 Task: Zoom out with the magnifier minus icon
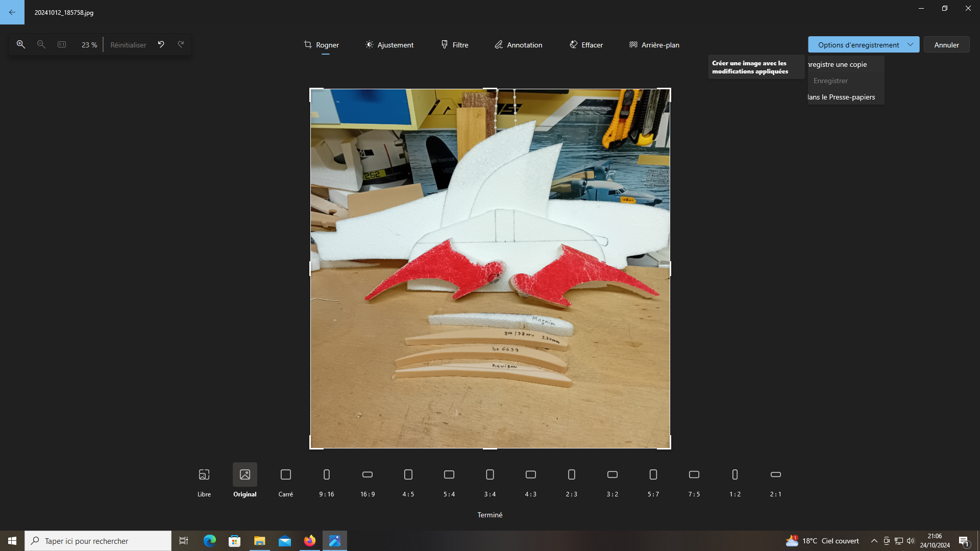click(x=41, y=44)
